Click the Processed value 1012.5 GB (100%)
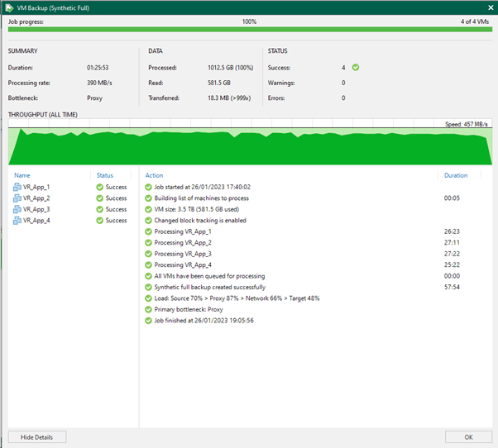The width and height of the screenshot is (498, 448). [231, 68]
